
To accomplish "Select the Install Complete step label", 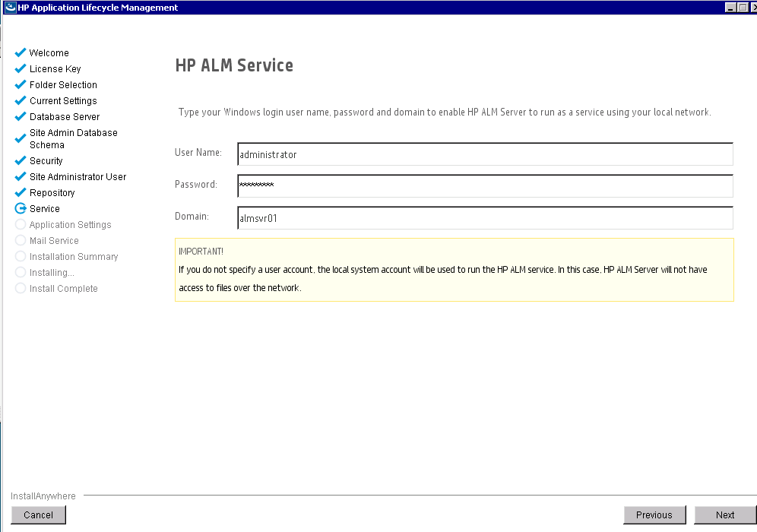I will (x=64, y=288).
